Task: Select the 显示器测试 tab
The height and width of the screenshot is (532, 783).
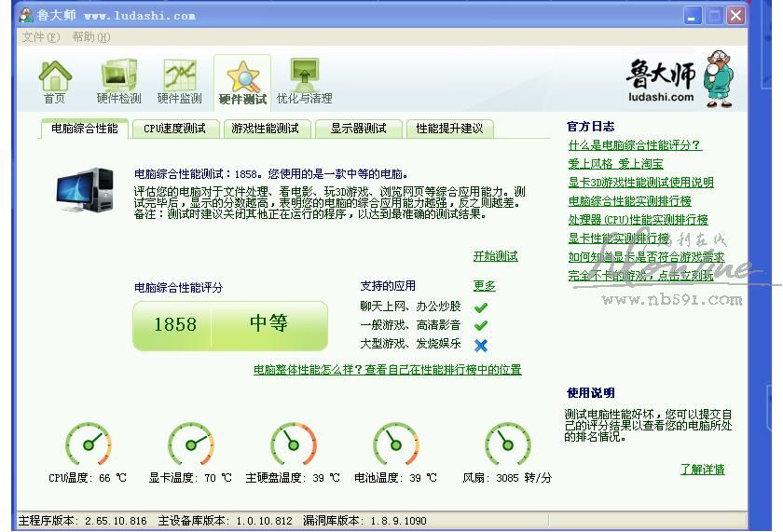Action: tap(358, 129)
